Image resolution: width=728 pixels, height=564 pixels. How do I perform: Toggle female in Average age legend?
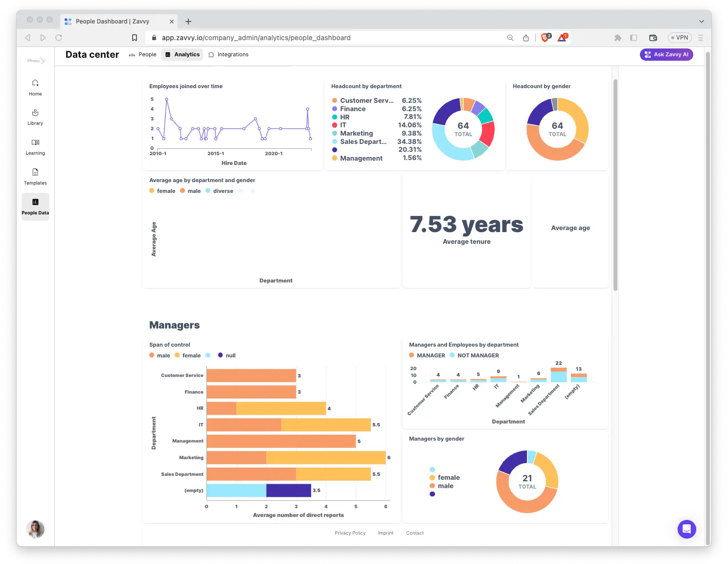(162, 191)
